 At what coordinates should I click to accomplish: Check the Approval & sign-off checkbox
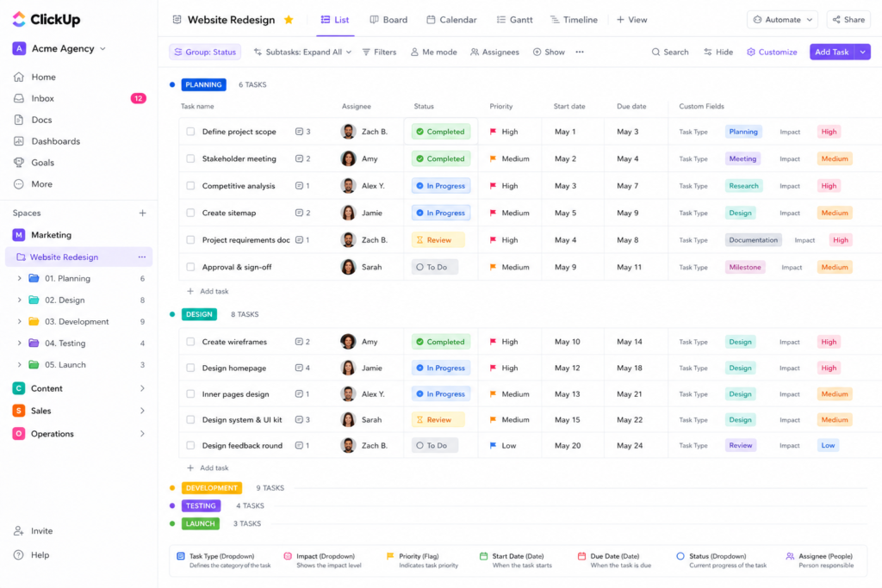(x=190, y=267)
